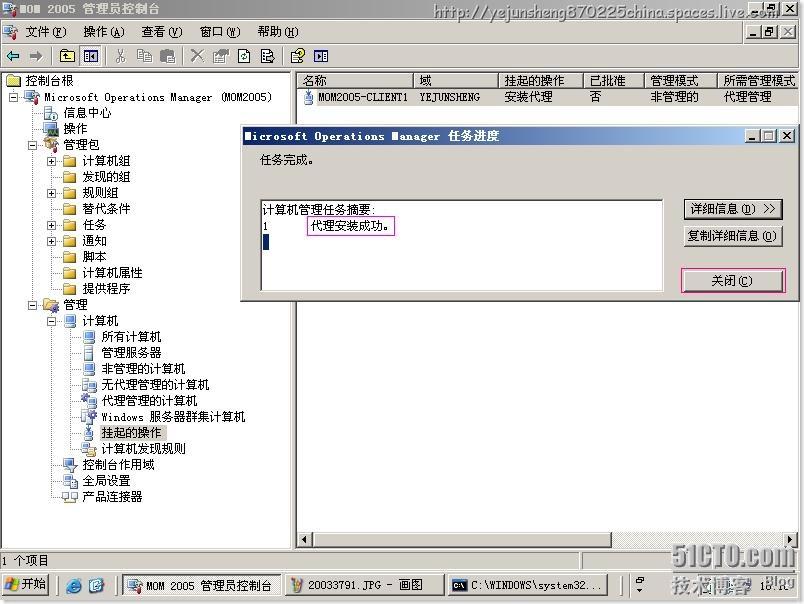Collapse the Microsoft Operations Manager tree node
This screenshot has height=604, width=804.
click(x=13, y=97)
